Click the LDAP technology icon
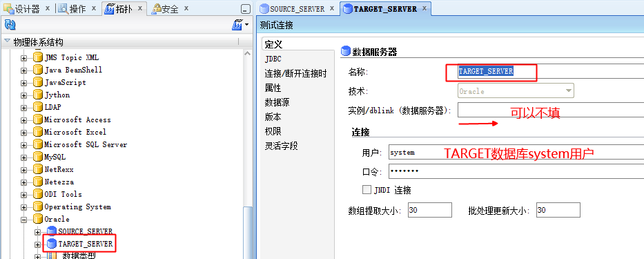This screenshot has width=644, height=259. tap(38, 107)
